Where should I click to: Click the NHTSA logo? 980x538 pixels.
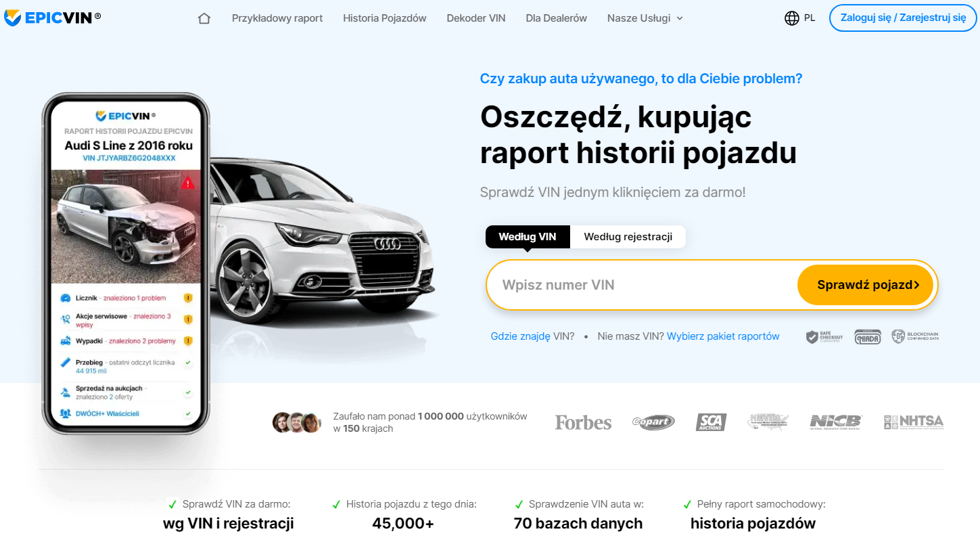(x=914, y=422)
